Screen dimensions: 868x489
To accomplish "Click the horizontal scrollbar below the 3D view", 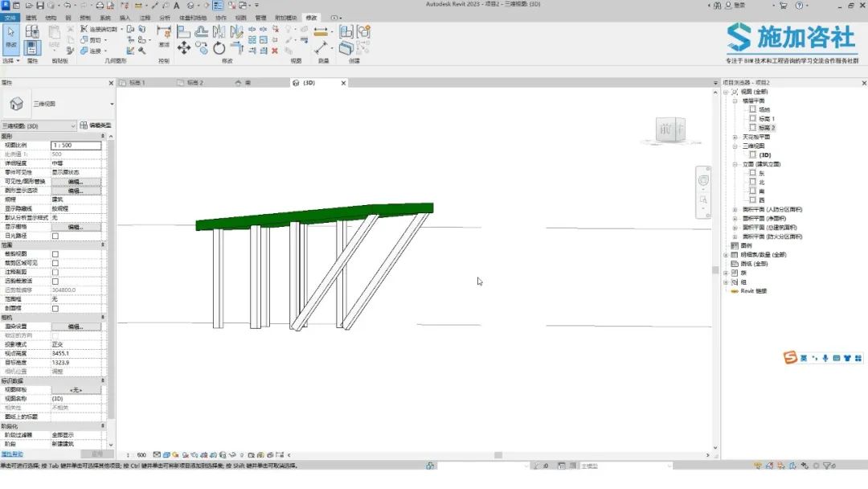I will pos(498,455).
